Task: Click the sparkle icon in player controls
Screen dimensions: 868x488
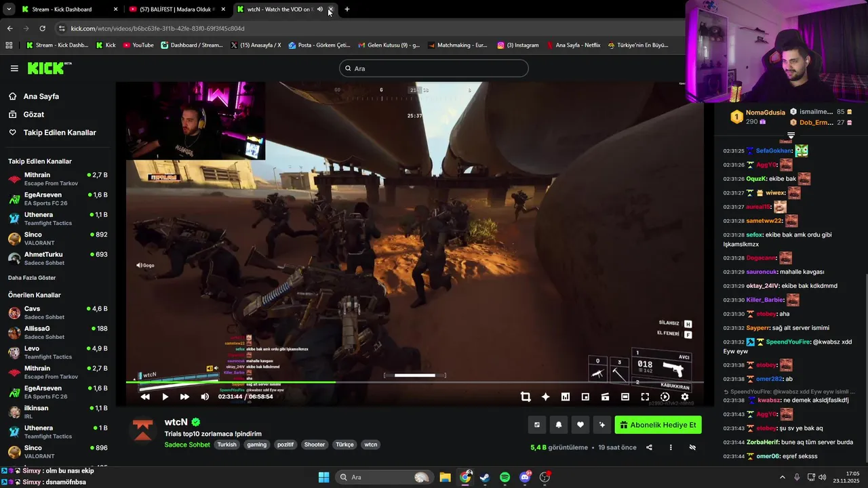Action: click(x=545, y=396)
